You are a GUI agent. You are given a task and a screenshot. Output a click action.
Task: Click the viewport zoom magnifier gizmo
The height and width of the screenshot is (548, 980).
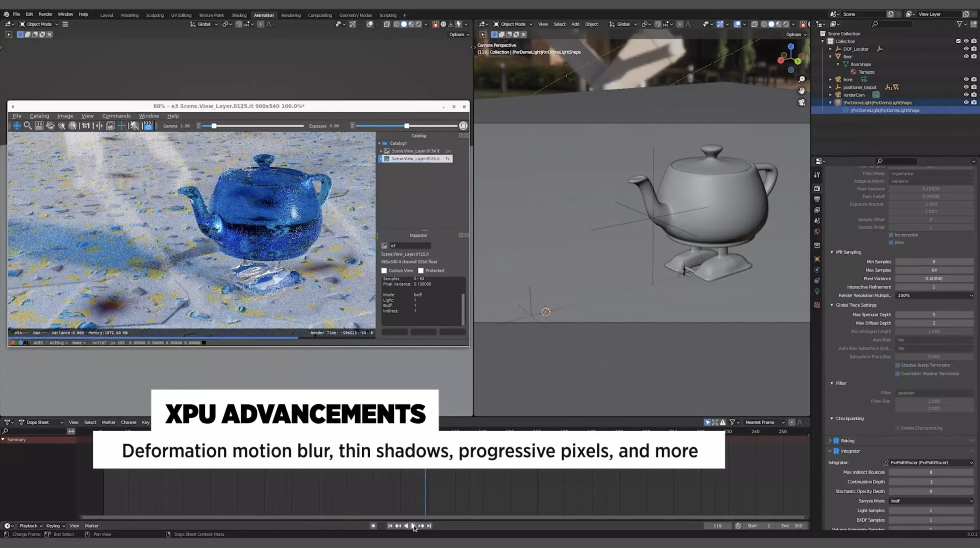coord(801,79)
